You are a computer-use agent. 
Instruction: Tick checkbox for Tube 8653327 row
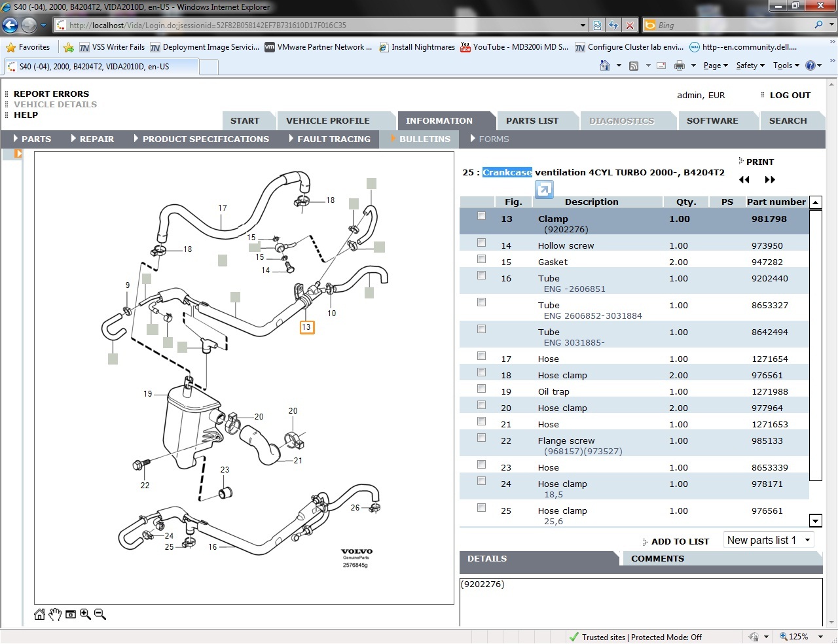pos(482,302)
